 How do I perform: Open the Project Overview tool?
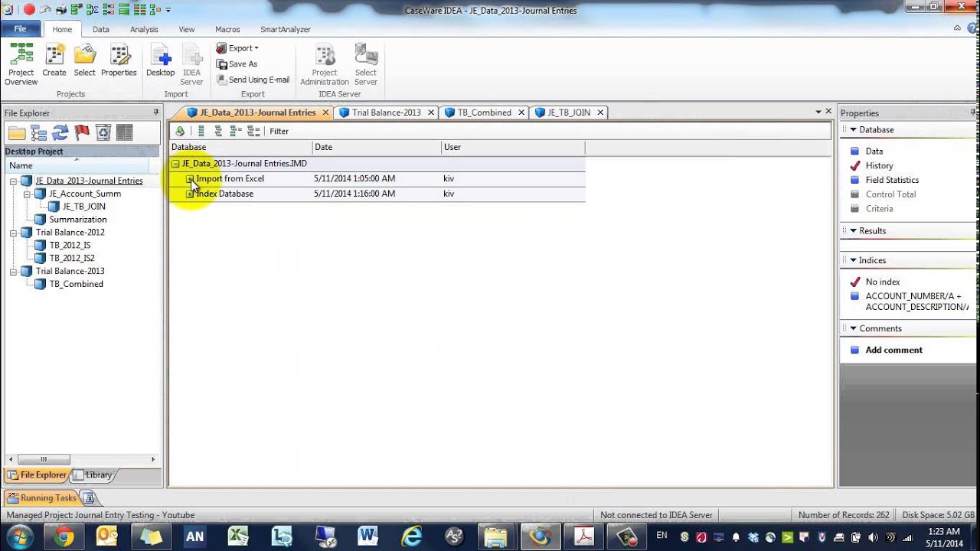(x=21, y=64)
